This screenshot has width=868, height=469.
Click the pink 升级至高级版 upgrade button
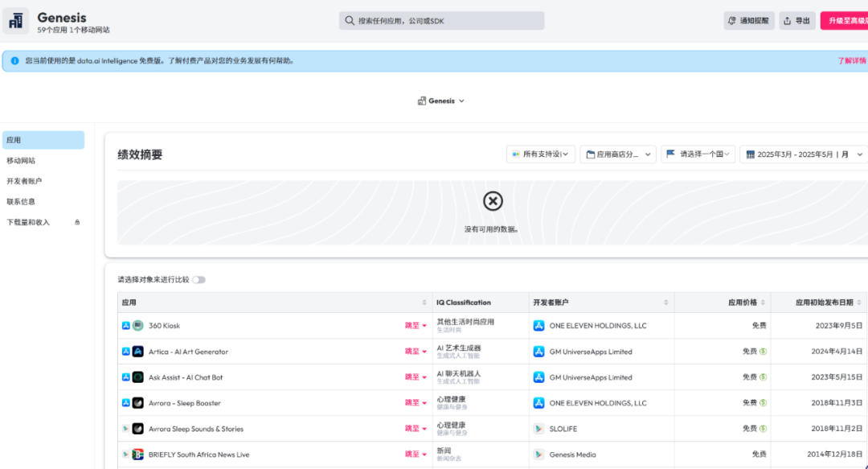(844, 21)
